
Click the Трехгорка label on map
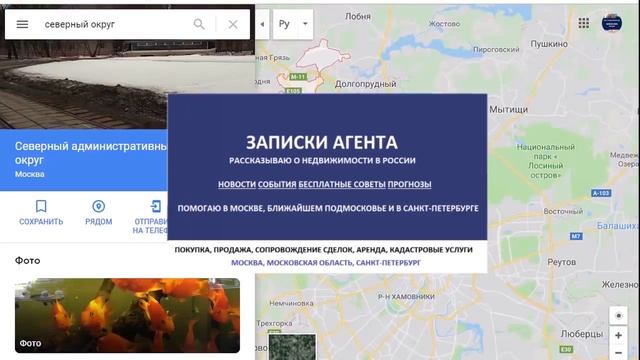pyautogui.click(x=274, y=323)
